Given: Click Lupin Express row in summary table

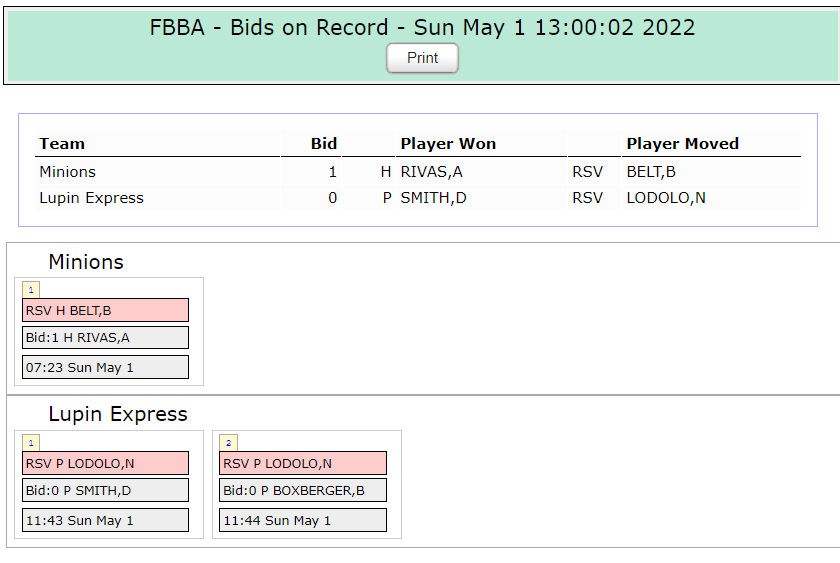Looking at the screenshot, I should (x=91, y=198).
